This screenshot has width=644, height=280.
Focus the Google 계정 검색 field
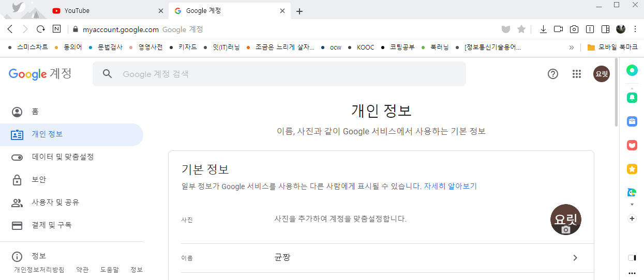[x=279, y=74]
